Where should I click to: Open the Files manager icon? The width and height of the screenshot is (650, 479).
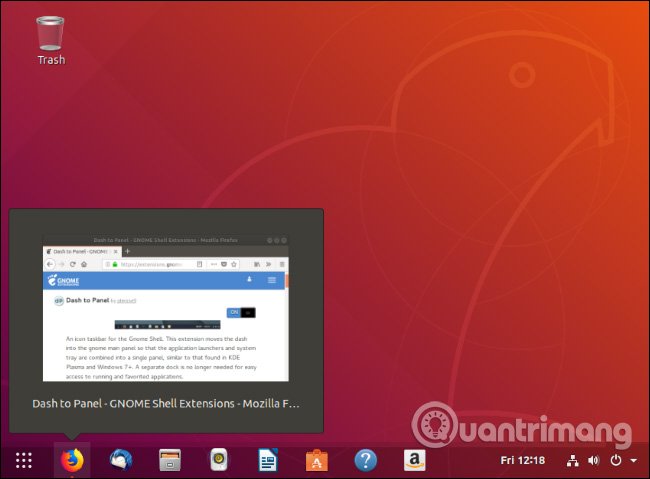170,460
